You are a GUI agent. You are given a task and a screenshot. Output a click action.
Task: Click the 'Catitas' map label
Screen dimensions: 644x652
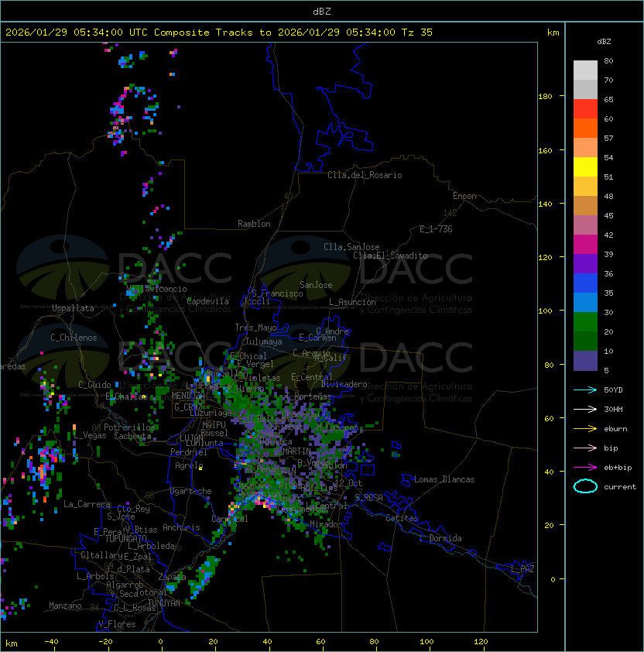tap(402, 518)
